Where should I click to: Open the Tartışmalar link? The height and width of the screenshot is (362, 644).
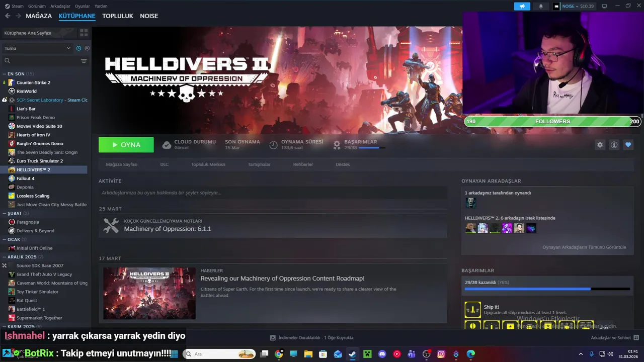259,164
